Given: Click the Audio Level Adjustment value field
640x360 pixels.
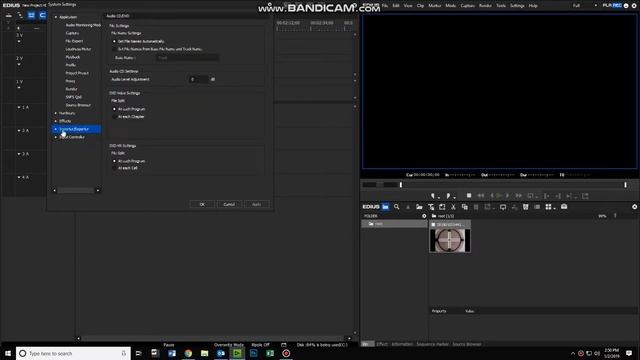Looking at the screenshot, I should click(x=198, y=79).
